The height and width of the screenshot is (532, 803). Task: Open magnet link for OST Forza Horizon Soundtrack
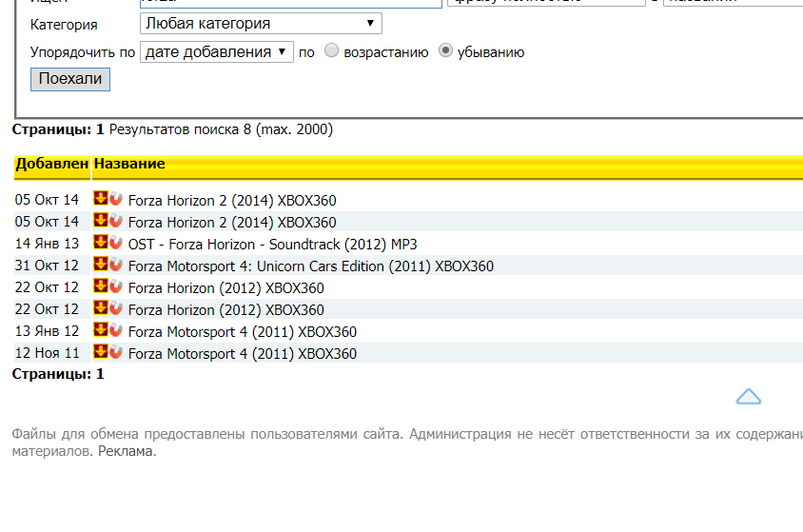point(116,242)
